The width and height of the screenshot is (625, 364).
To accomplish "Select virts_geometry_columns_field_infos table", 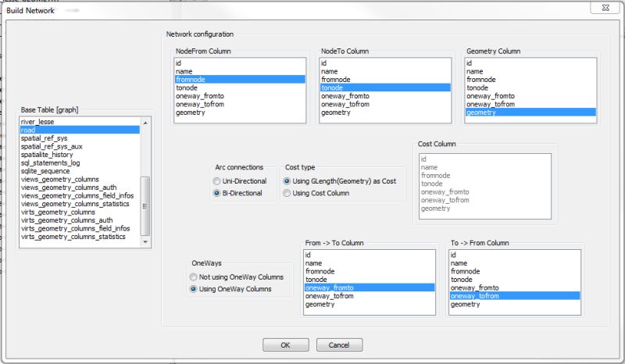I will (x=80, y=228).
